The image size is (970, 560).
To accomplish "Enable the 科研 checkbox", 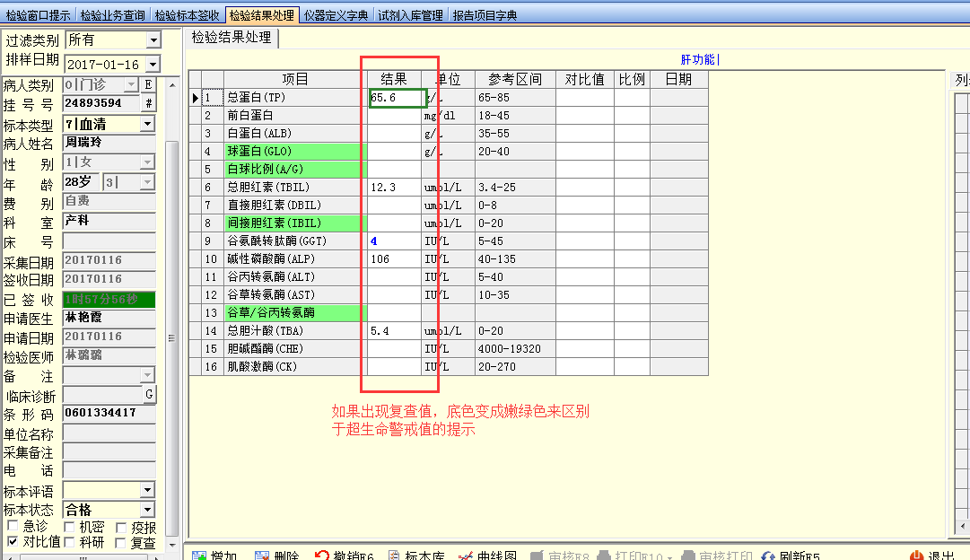I will click(x=69, y=543).
